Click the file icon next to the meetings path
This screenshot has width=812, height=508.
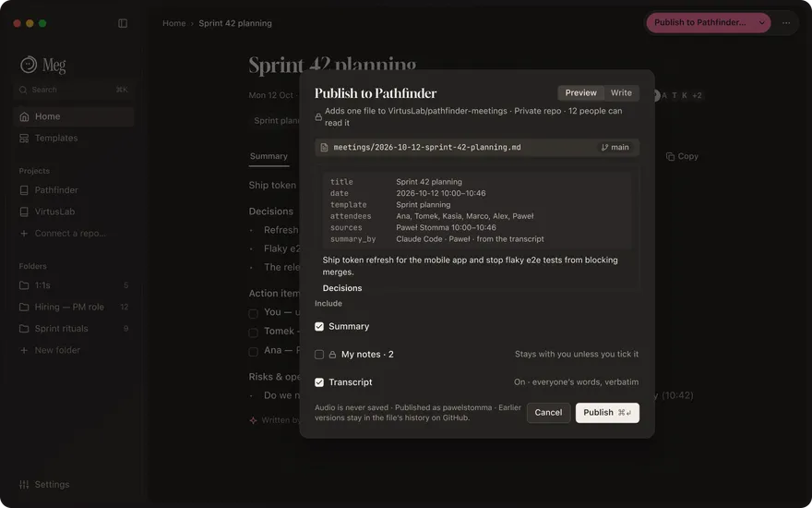coord(324,148)
